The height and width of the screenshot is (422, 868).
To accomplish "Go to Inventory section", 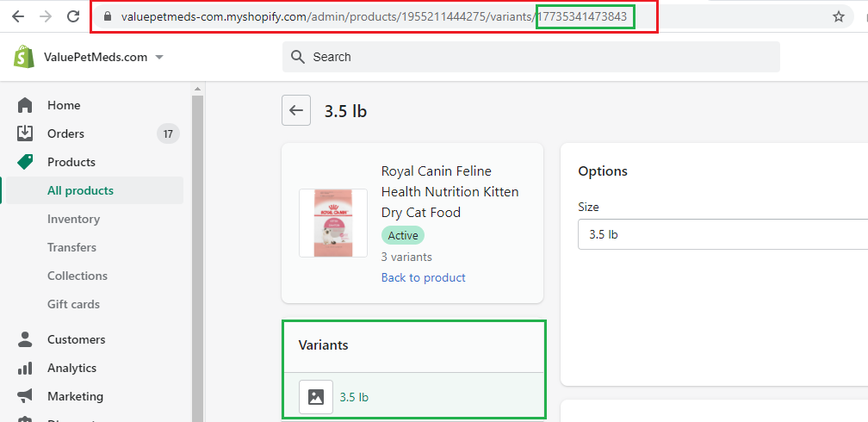I will pyautogui.click(x=73, y=219).
